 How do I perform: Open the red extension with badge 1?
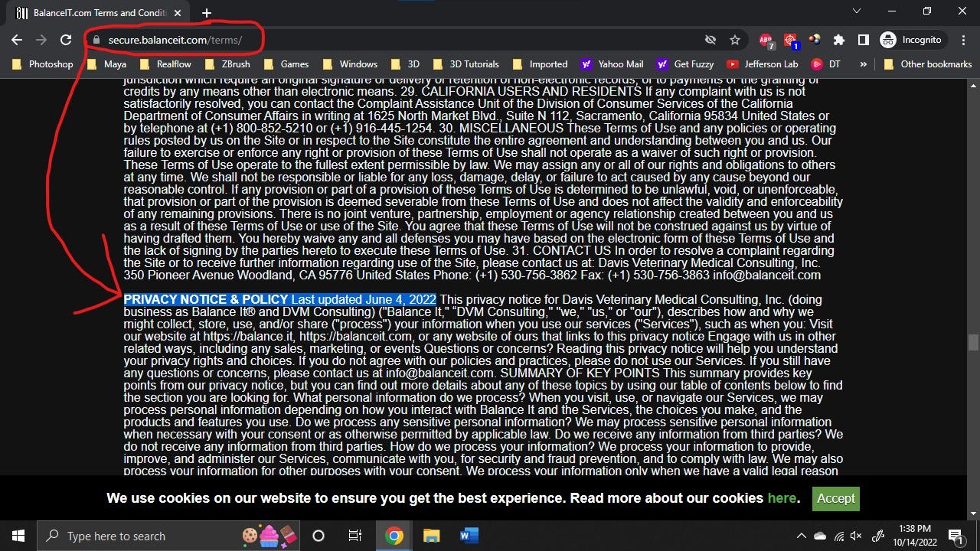pyautogui.click(x=791, y=40)
